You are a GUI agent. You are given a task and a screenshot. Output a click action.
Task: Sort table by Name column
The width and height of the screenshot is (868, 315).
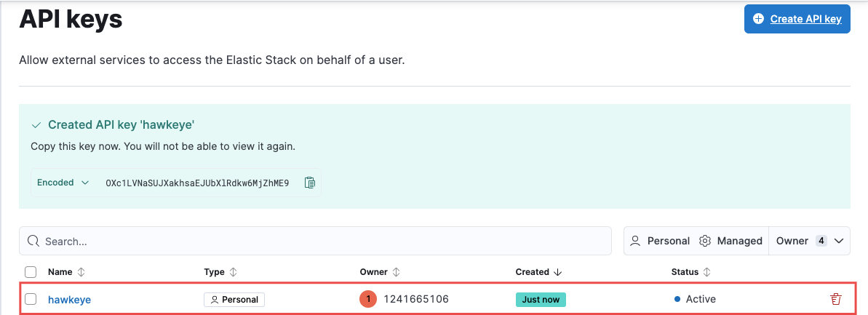click(x=66, y=272)
